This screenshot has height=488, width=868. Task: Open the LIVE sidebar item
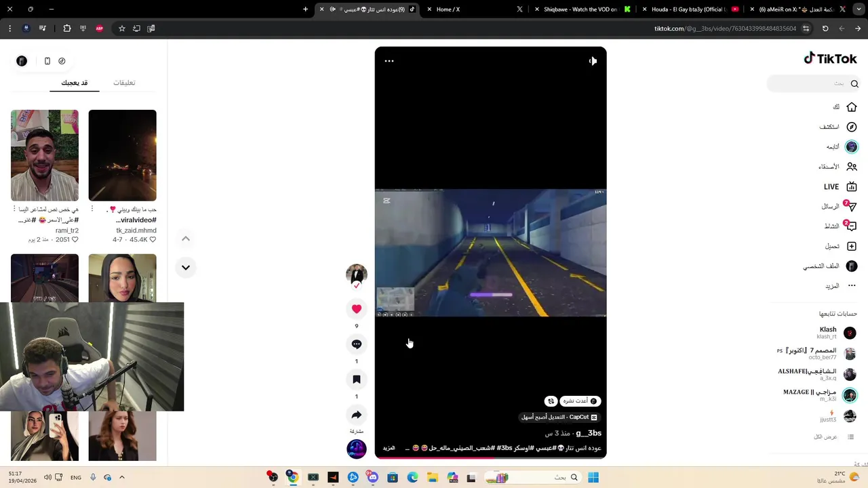pyautogui.click(x=841, y=186)
